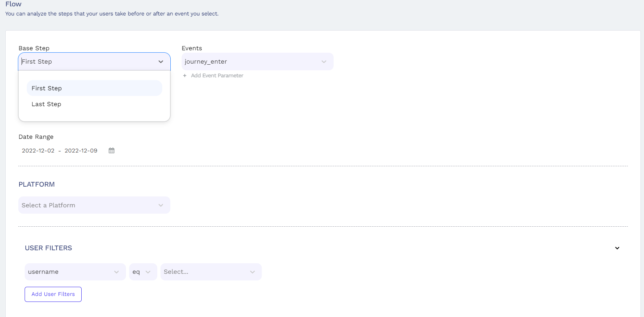
Task: Click the start date 2022-12-02
Action: click(38, 150)
